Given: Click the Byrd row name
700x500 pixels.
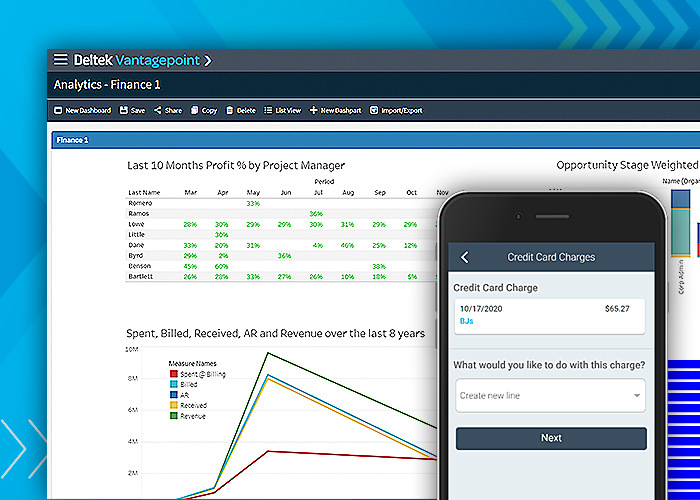Looking at the screenshot, I should [136, 255].
